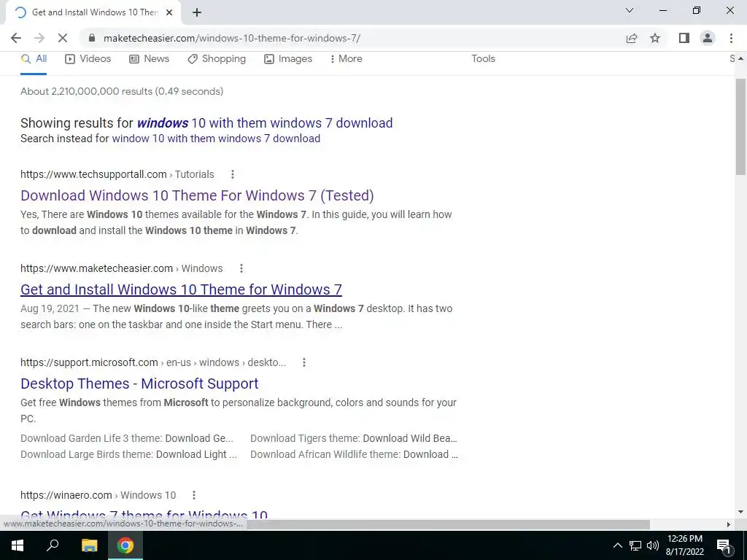Open three-dot options for support.microsoft.com result
Image resolution: width=747 pixels, height=560 pixels.
pyautogui.click(x=304, y=362)
